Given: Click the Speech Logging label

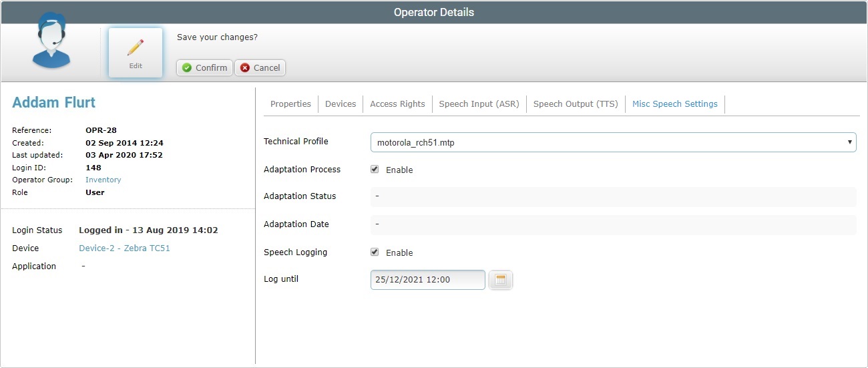Looking at the screenshot, I should [296, 252].
